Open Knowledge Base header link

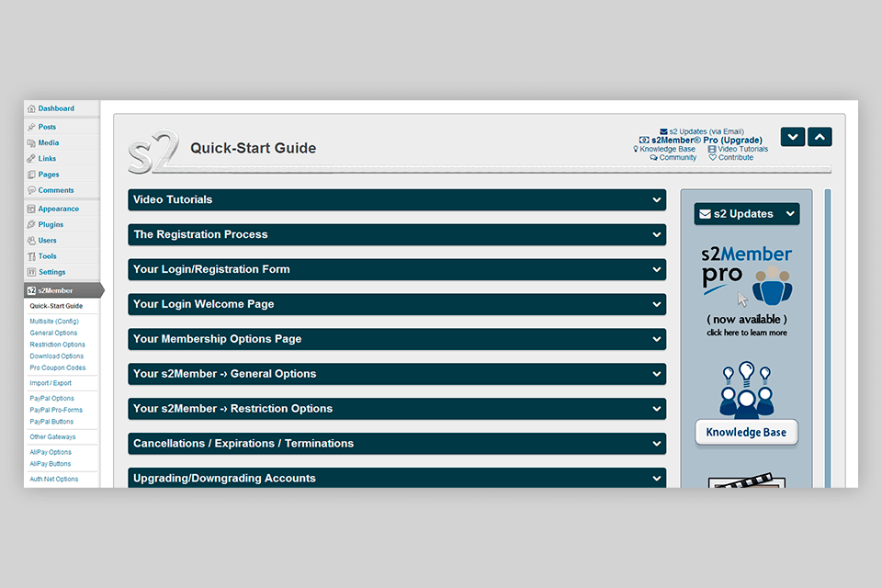(x=664, y=149)
